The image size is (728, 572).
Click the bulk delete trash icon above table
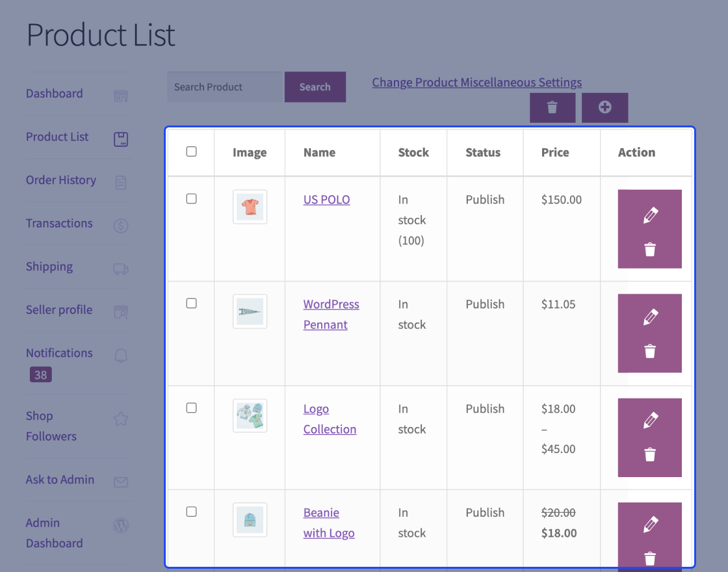[552, 107]
